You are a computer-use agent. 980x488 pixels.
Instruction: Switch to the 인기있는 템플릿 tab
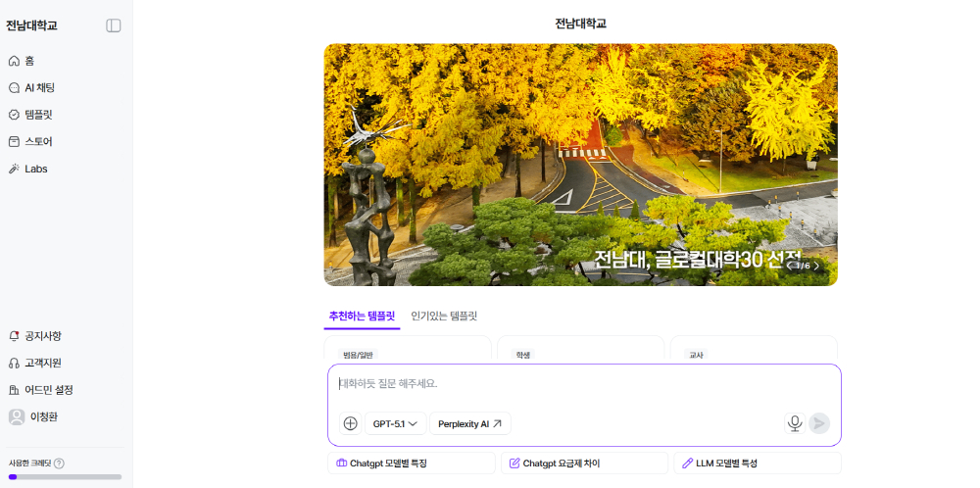444,317
